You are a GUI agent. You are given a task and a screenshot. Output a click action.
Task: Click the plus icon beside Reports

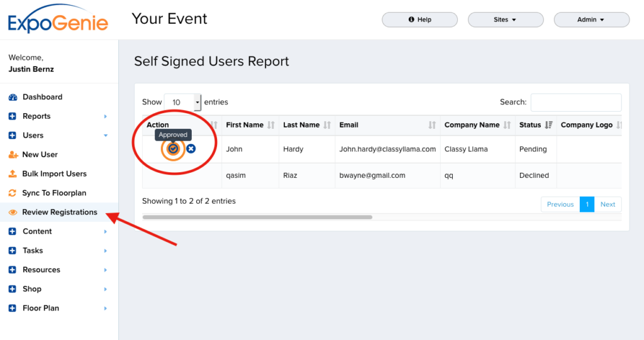point(13,116)
